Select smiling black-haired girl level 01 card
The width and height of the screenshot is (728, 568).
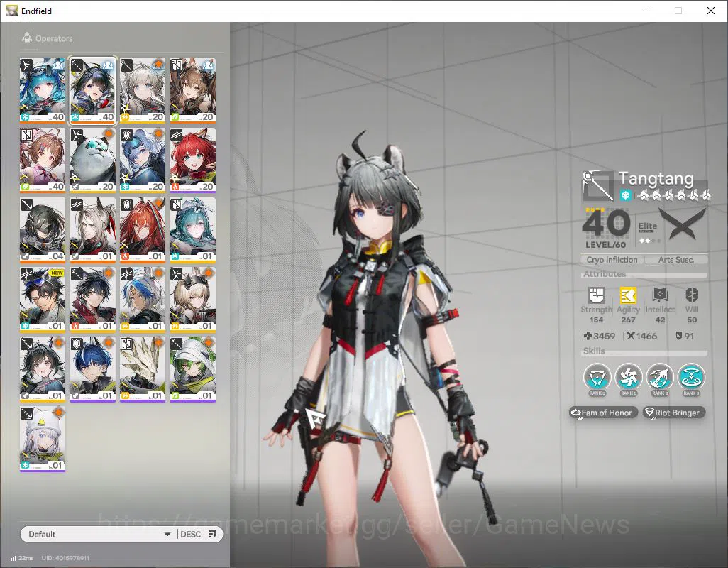(43, 369)
